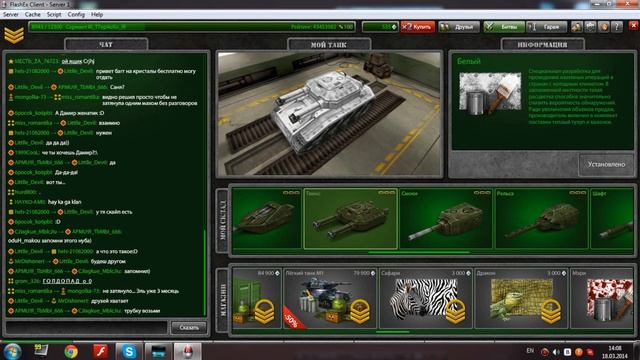
Task: Select the first turret in Мой склад
Action: pyautogui.click(x=267, y=218)
